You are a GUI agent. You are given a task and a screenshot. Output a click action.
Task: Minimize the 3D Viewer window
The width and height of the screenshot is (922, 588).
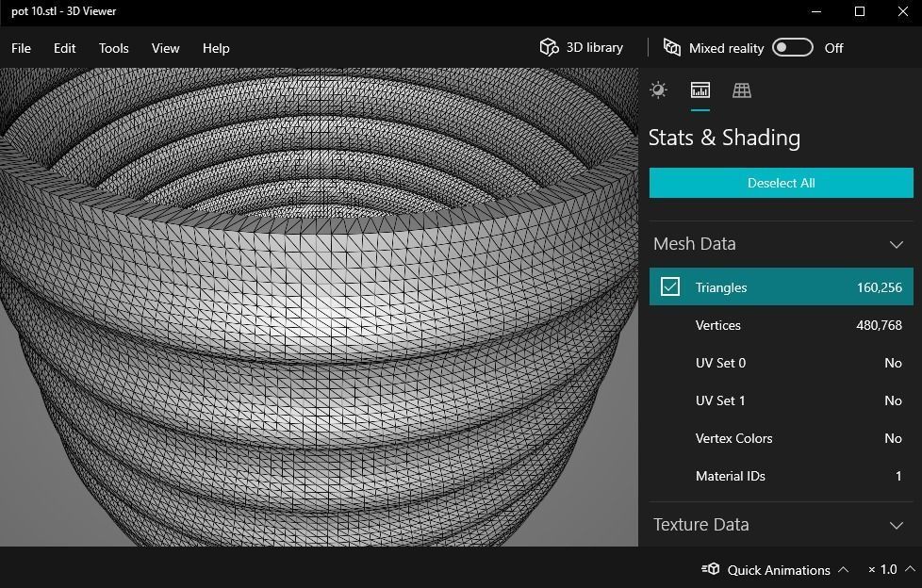point(816,11)
